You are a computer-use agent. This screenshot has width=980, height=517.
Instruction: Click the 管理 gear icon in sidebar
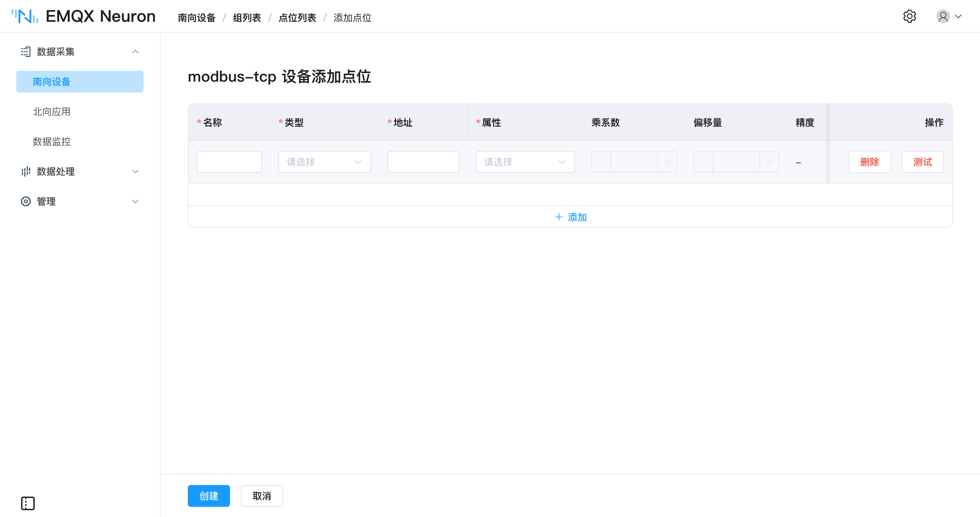[x=26, y=201]
